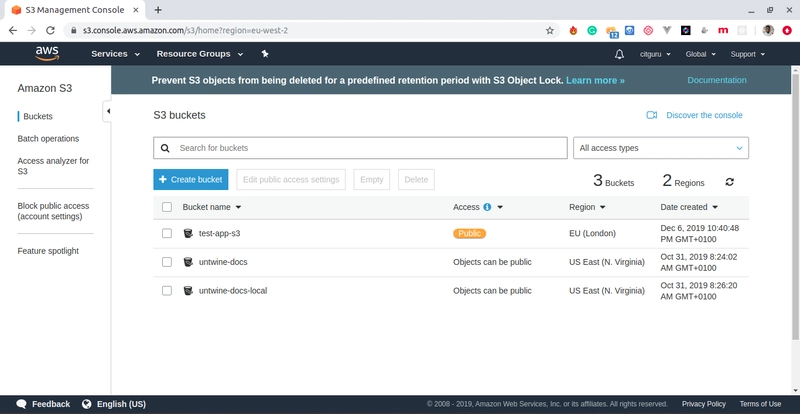Expand the Services menu
Viewport: 800px width, 414px height.
coord(115,54)
